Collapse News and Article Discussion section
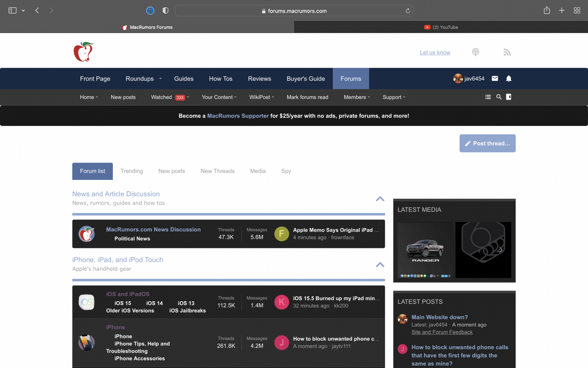This screenshot has width=588, height=368. (380, 199)
